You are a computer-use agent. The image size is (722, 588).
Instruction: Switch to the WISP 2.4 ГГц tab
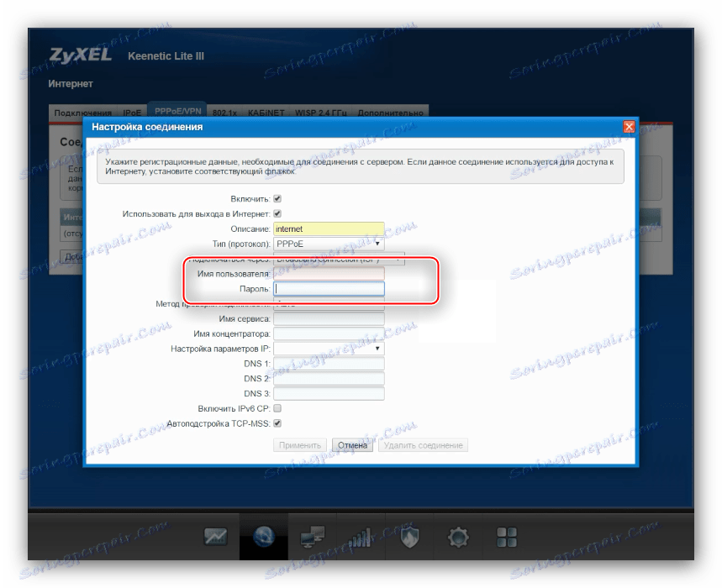(320, 113)
